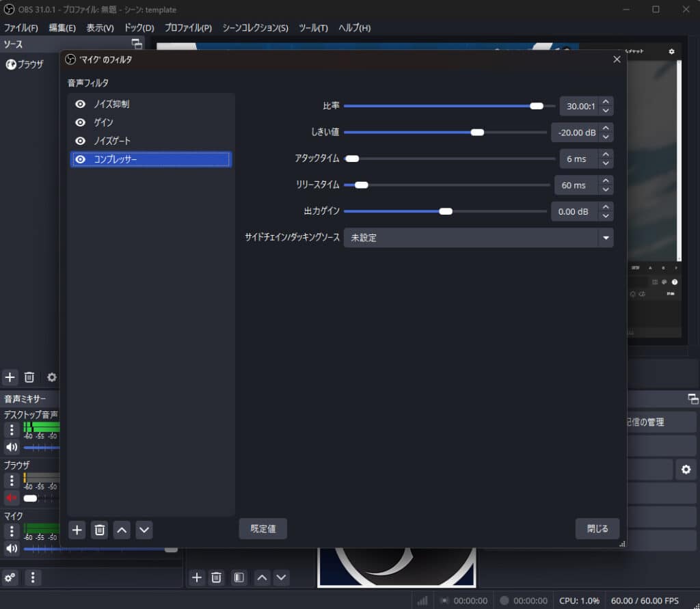700x609 pixels.
Task: Add a new audio filter with plus icon
Action: pos(77,530)
